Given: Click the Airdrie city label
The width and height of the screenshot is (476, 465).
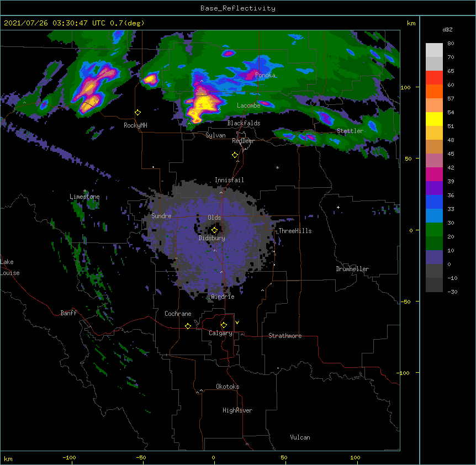Looking at the screenshot, I should (223, 297).
